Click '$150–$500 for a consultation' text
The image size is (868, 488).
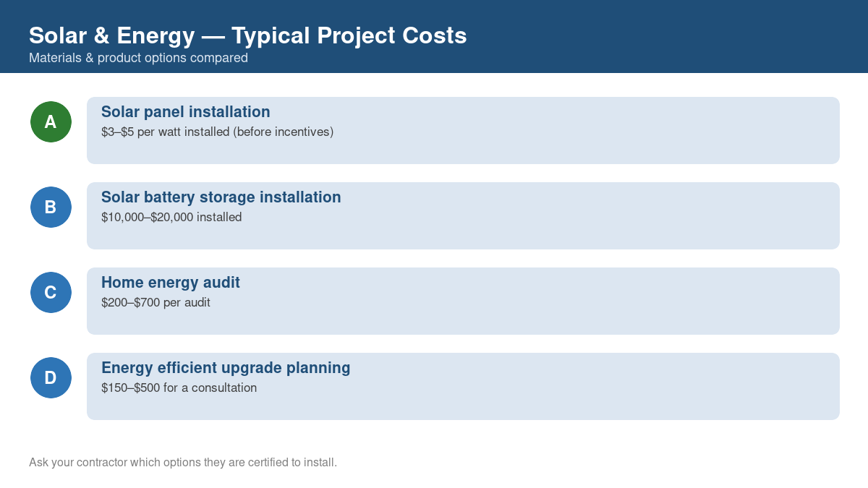(x=179, y=388)
